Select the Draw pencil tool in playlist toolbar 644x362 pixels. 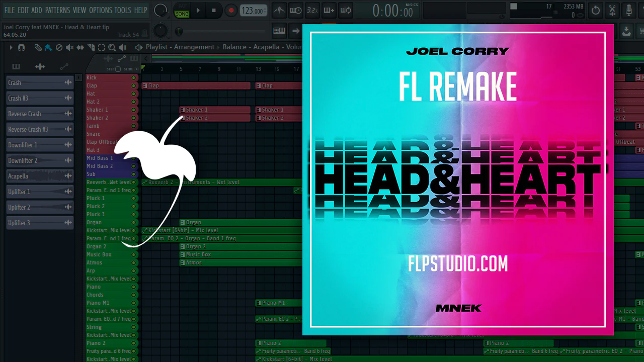click(x=38, y=47)
